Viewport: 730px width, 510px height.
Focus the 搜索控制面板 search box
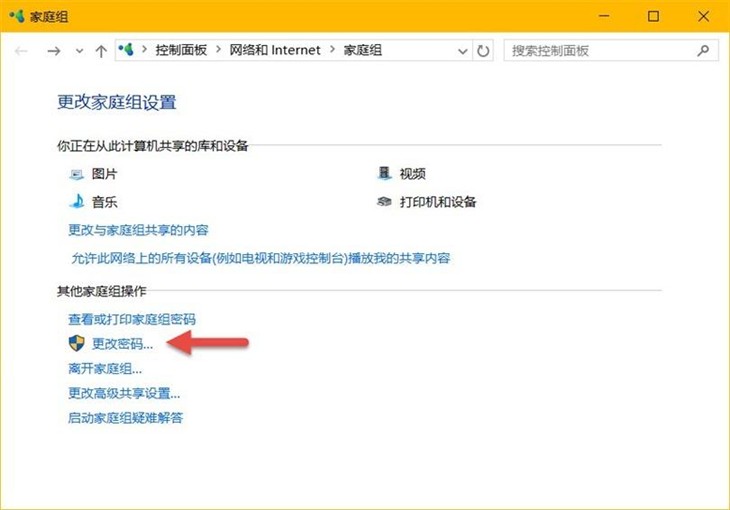pyautogui.click(x=600, y=50)
